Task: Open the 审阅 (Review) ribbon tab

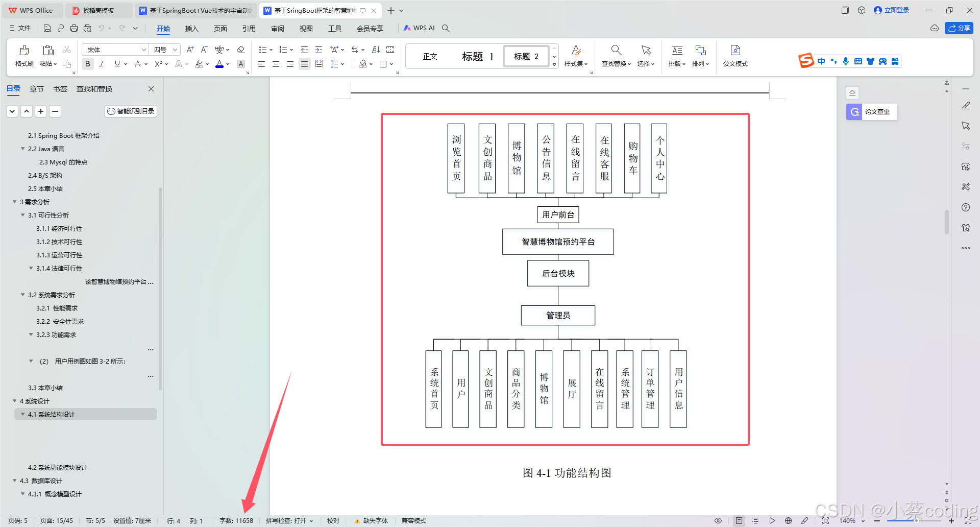Action: [x=278, y=29]
